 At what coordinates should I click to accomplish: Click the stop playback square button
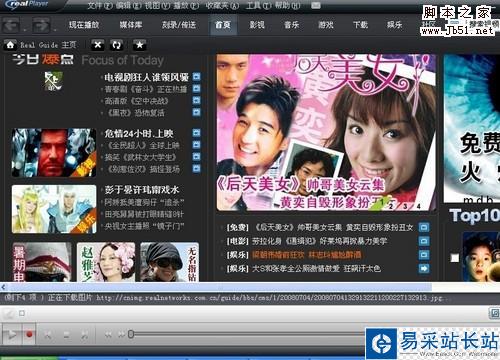(x=66, y=334)
